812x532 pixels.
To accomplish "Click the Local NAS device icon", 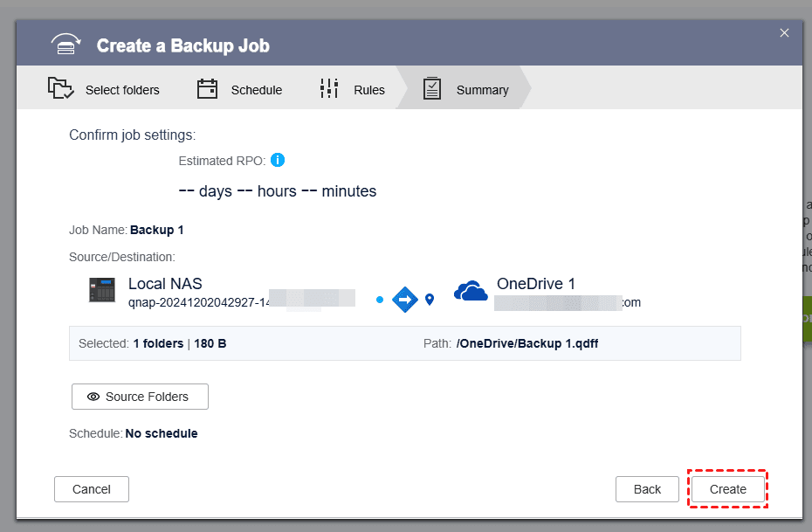I will 102,291.
